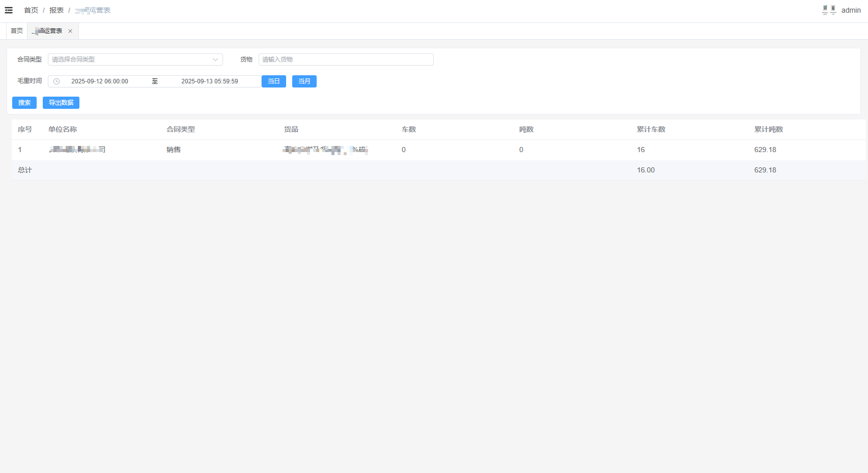Expand the 合同类型 dropdown arrow
The height and width of the screenshot is (473, 868).
pyautogui.click(x=215, y=60)
